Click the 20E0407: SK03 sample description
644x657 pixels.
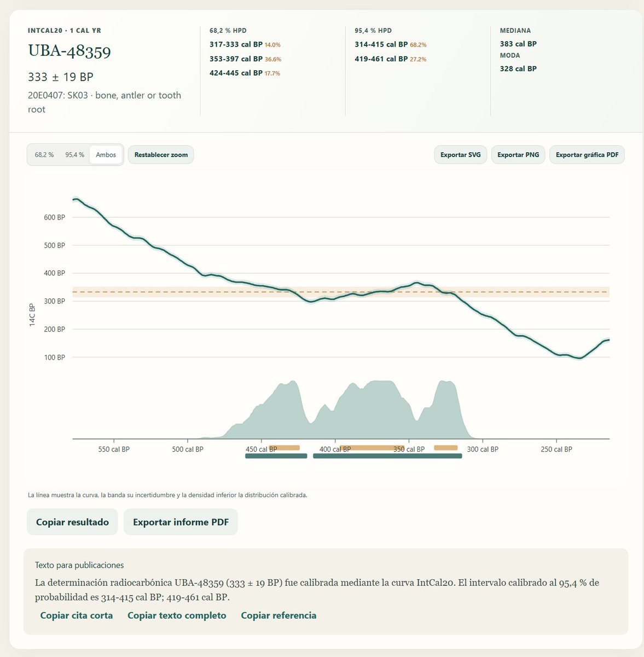tap(105, 102)
